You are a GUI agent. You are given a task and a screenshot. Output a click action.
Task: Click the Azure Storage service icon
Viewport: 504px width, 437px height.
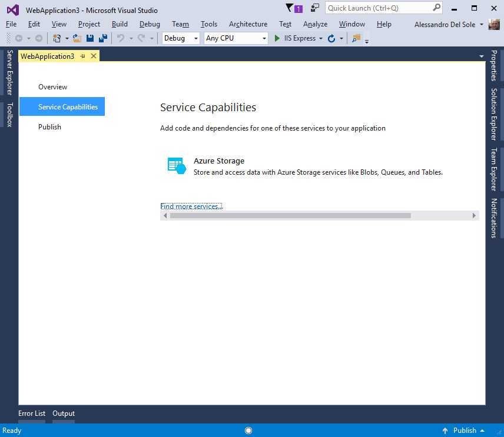tap(177, 166)
